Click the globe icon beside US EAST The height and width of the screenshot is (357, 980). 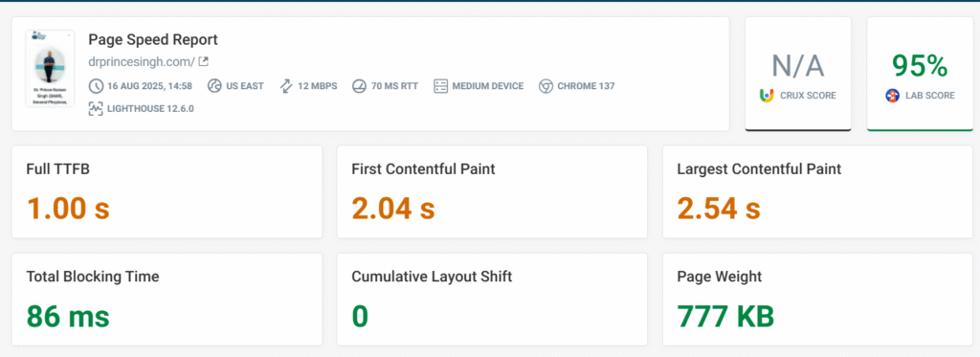coord(214,85)
